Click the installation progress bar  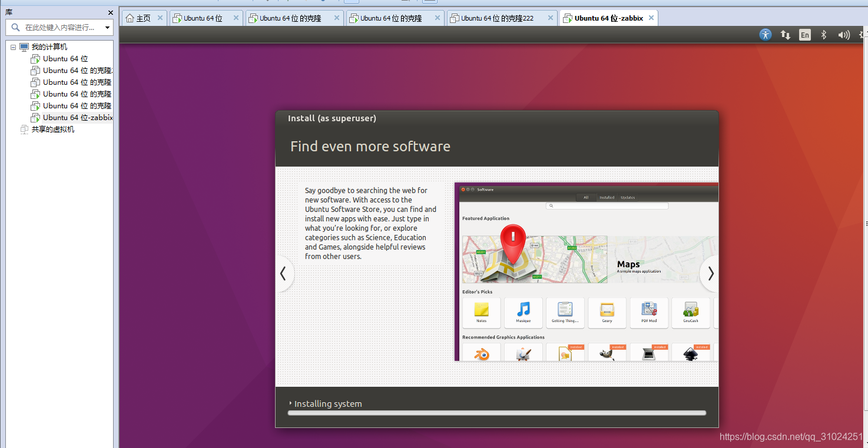pos(497,413)
